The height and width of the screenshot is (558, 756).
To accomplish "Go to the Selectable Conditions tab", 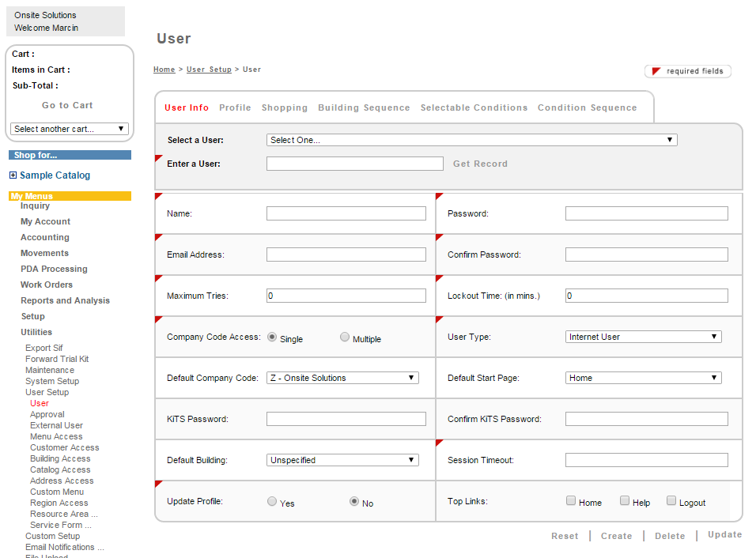I will coord(474,107).
